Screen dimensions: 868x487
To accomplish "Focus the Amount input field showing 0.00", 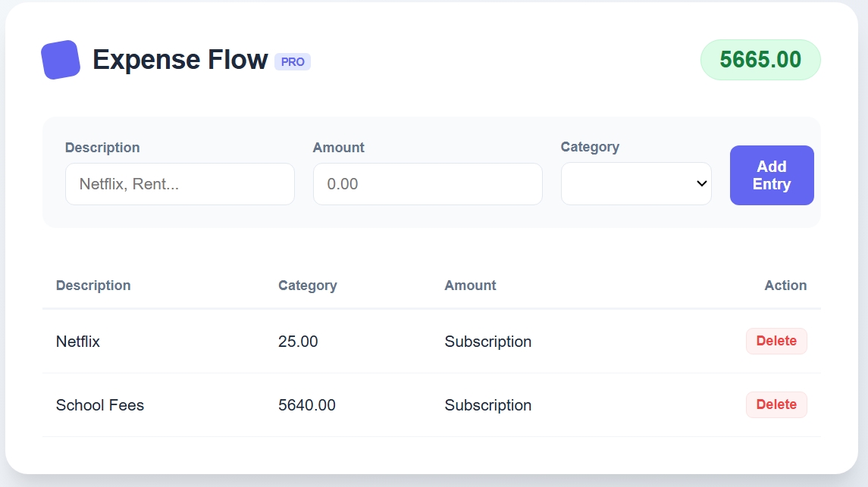I will coord(428,184).
